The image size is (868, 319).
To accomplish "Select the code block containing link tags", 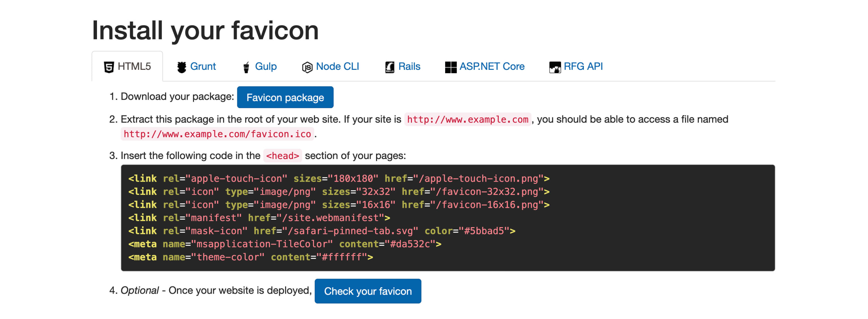I will (x=407, y=217).
